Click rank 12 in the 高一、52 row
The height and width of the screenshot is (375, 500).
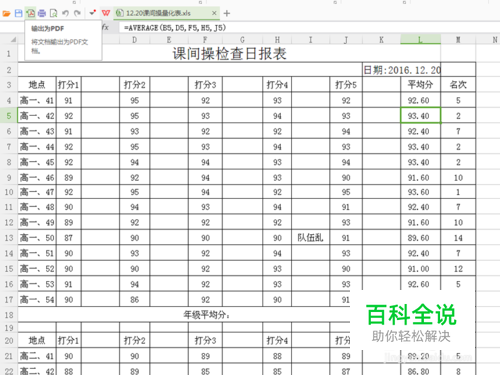pos(458,269)
